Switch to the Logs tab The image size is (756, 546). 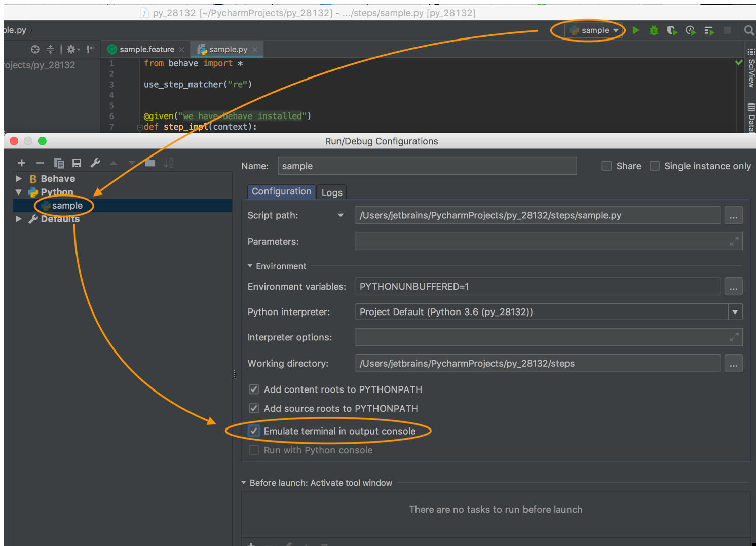(x=331, y=192)
